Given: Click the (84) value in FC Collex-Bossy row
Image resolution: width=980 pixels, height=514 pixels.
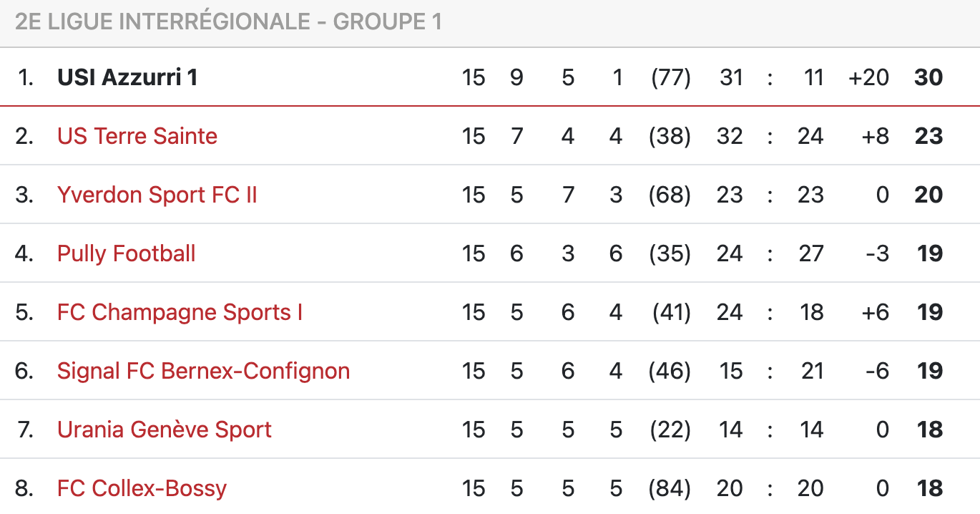Looking at the screenshot, I should pos(670,488).
